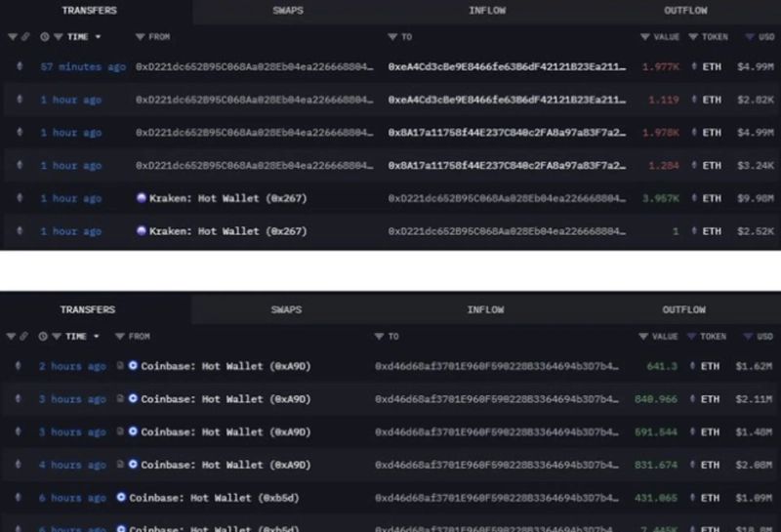Click the 0xeA4Cd3c8e9 recipient address in 1.977K row

[507, 67]
